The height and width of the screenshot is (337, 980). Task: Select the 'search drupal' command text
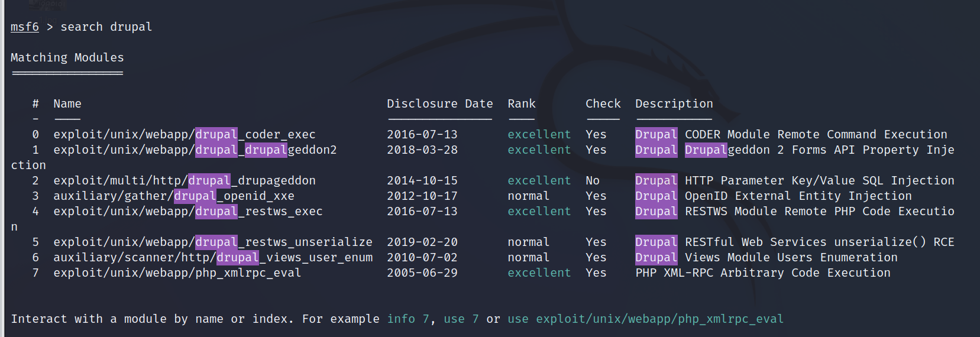pos(106,27)
